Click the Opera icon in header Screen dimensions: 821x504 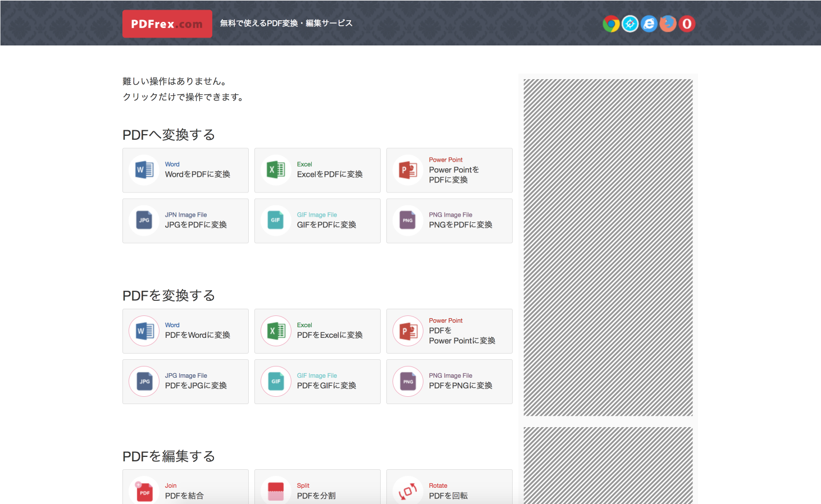tap(687, 24)
